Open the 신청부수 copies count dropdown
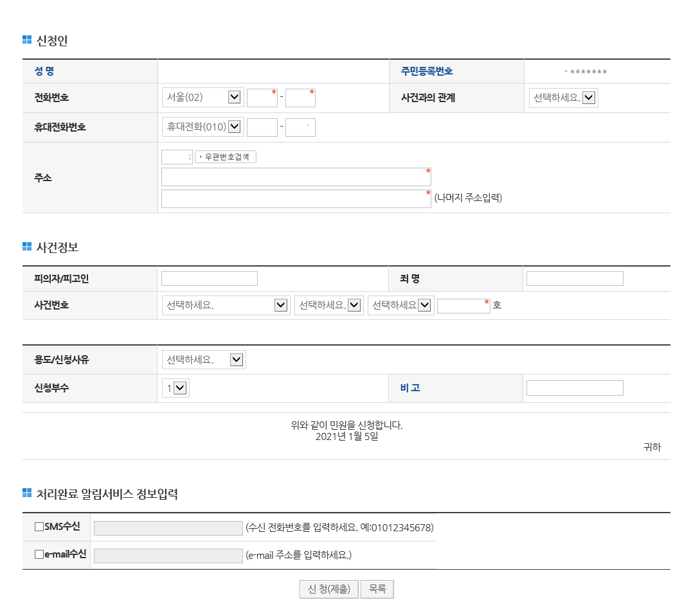 coord(175,388)
